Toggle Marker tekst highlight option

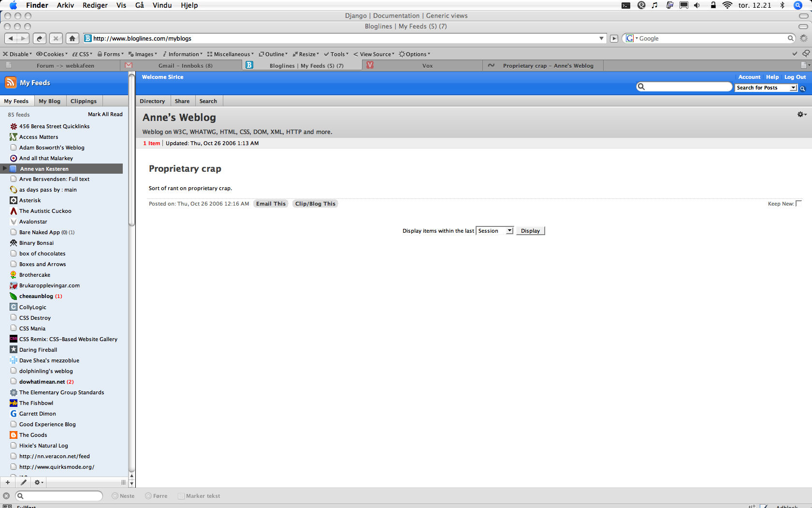199,496
